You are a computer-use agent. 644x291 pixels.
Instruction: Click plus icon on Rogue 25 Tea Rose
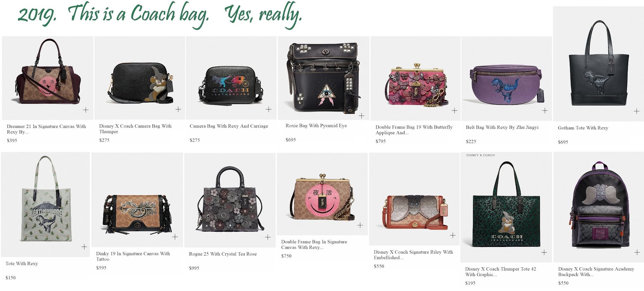(x=268, y=237)
